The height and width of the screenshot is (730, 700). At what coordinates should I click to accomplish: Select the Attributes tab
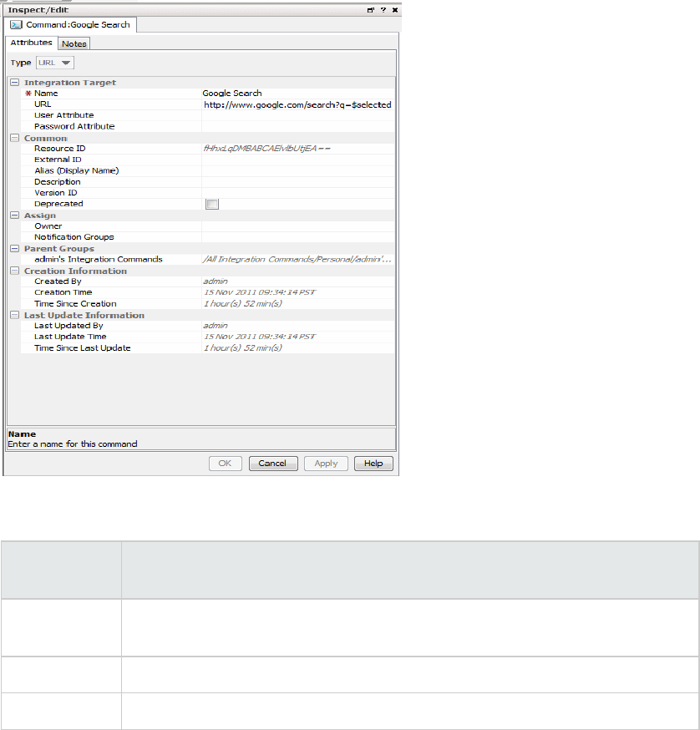[31, 43]
